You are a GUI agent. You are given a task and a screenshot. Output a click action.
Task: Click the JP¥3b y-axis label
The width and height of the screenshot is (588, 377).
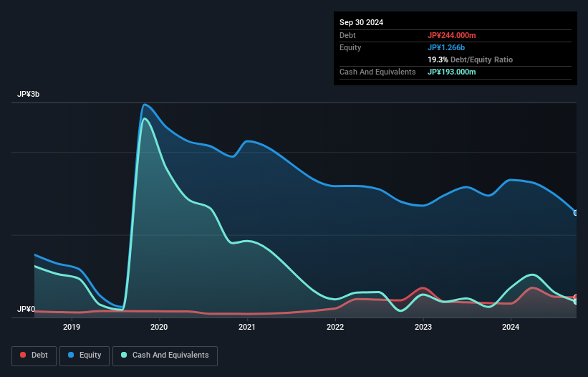(x=28, y=94)
